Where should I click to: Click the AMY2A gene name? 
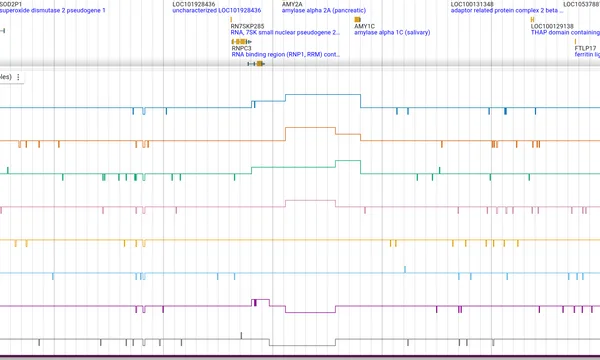coord(292,4)
